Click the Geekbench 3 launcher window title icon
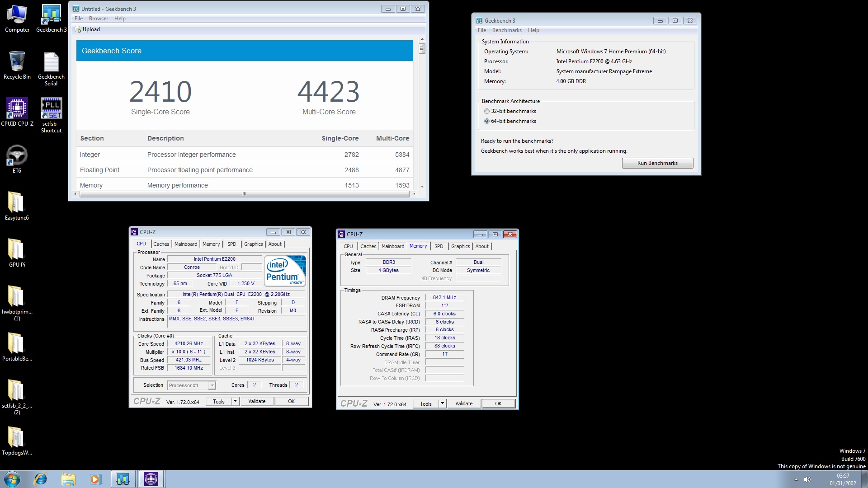The width and height of the screenshot is (868, 488). tap(479, 21)
